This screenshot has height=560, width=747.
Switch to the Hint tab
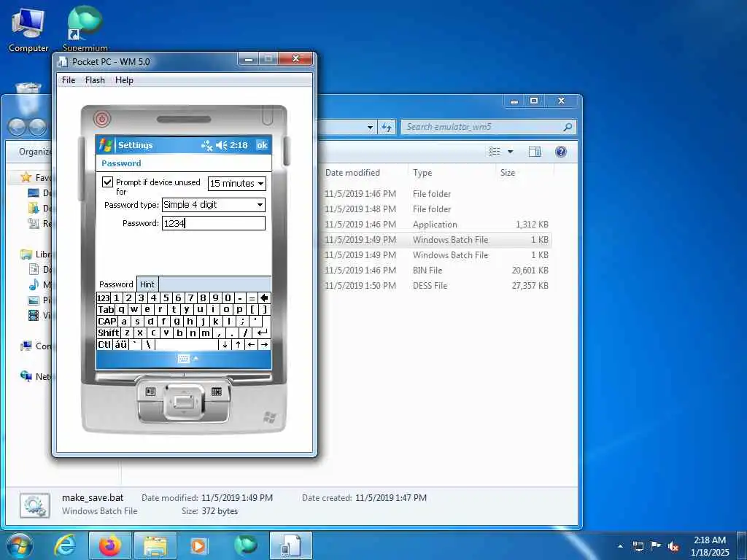tap(147, 284)
